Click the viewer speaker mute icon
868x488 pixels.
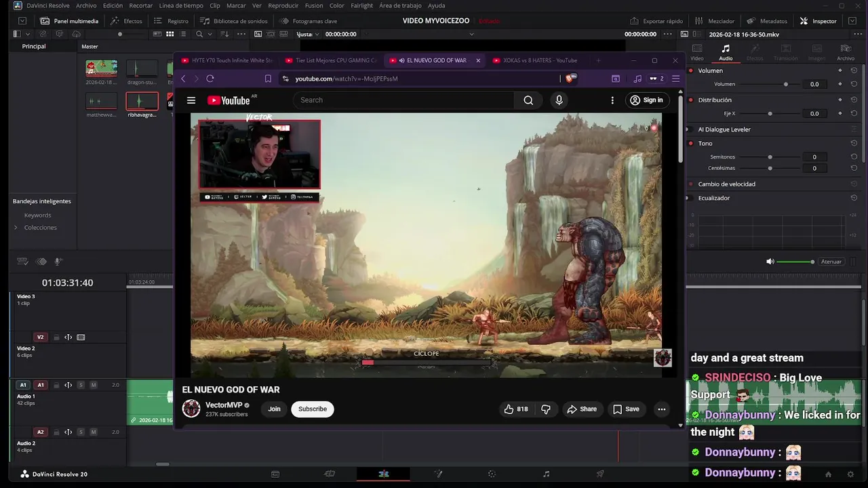[x=770, y=262]
